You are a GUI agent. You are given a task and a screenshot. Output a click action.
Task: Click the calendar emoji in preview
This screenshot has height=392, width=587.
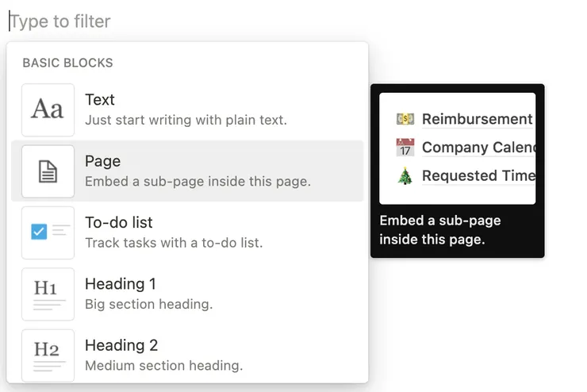405,148
